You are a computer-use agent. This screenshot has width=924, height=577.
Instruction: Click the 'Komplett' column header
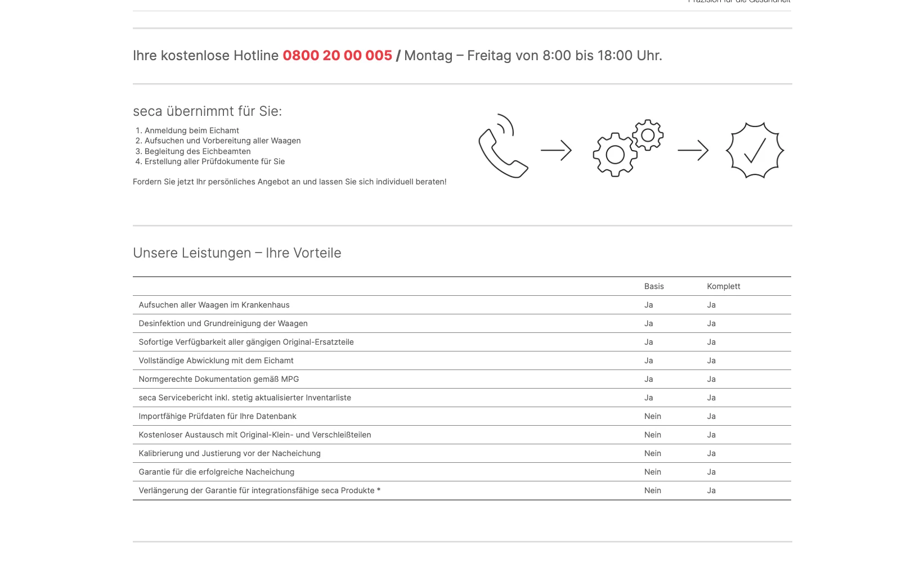(724, 286)
